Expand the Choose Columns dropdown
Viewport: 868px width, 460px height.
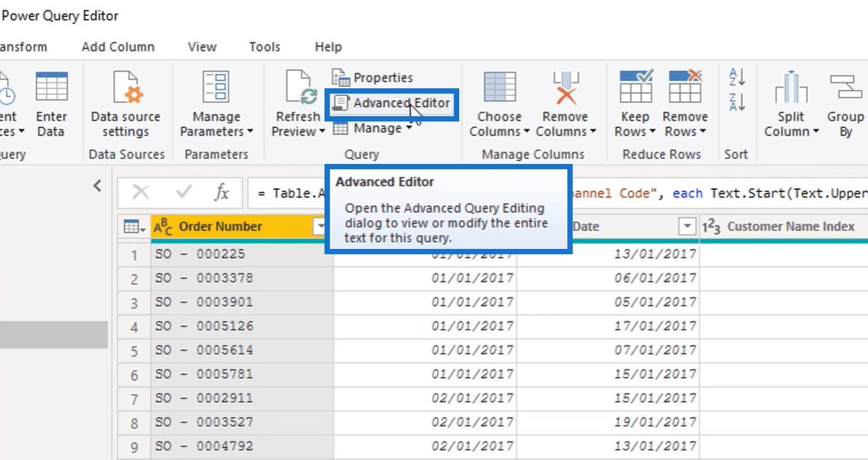pos(526,131)
